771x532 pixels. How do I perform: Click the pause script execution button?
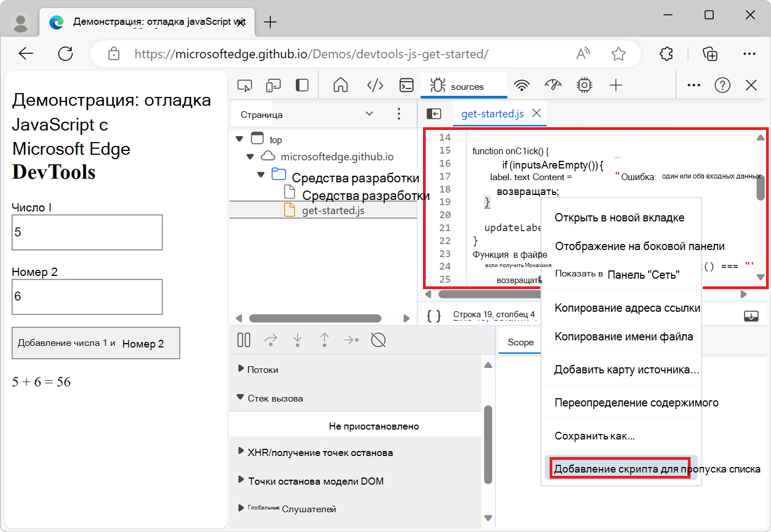(243, 340)
